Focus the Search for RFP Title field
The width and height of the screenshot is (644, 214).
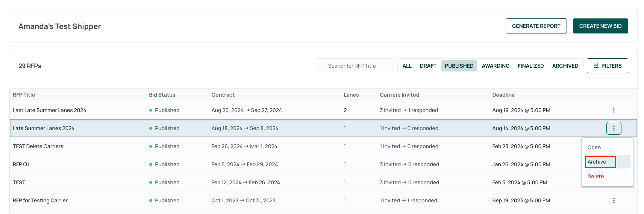click(355, 66)
